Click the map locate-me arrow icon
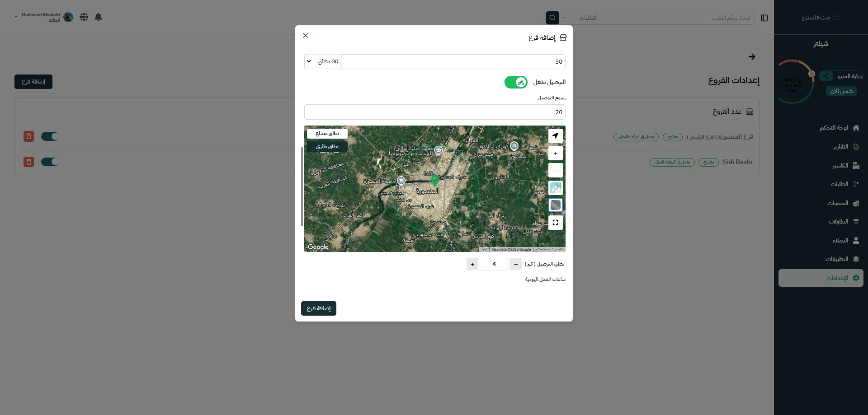 (555, 135)
